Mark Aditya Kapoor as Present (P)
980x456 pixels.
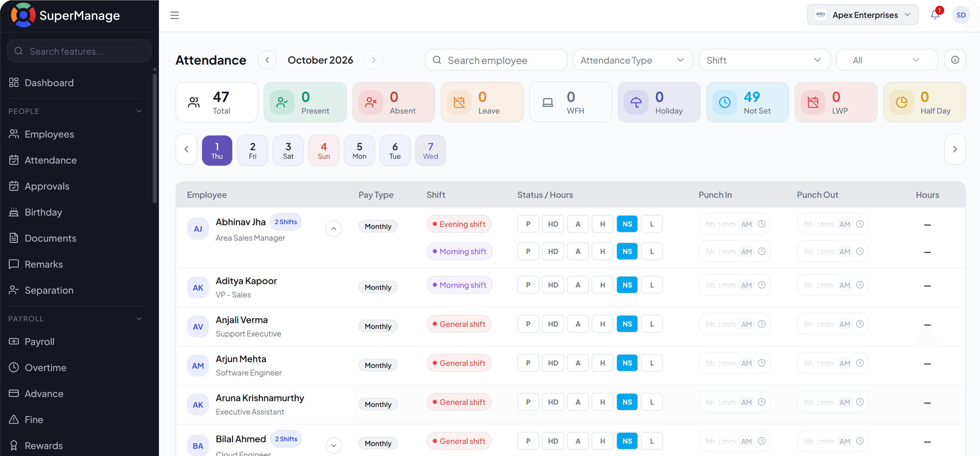528,285
